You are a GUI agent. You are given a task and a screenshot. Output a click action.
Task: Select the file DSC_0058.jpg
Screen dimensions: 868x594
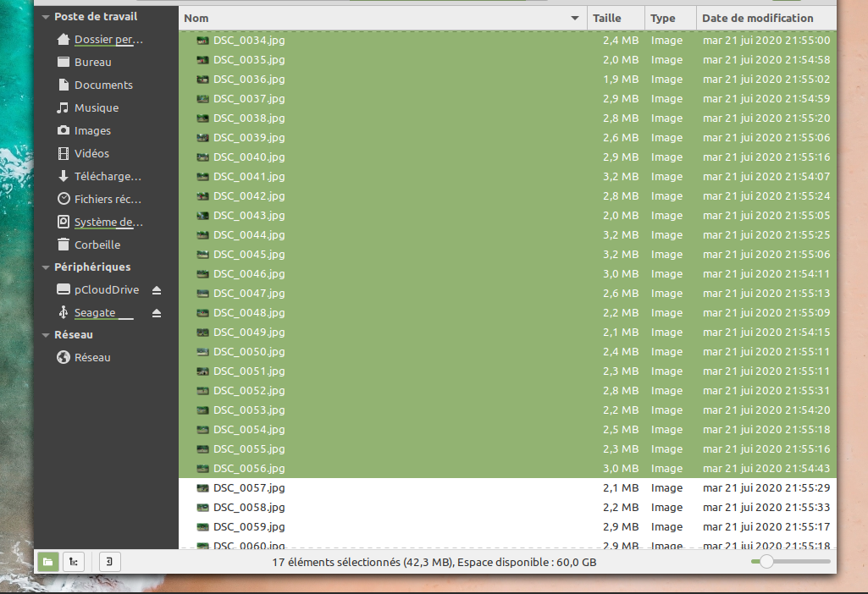(249, 507)
